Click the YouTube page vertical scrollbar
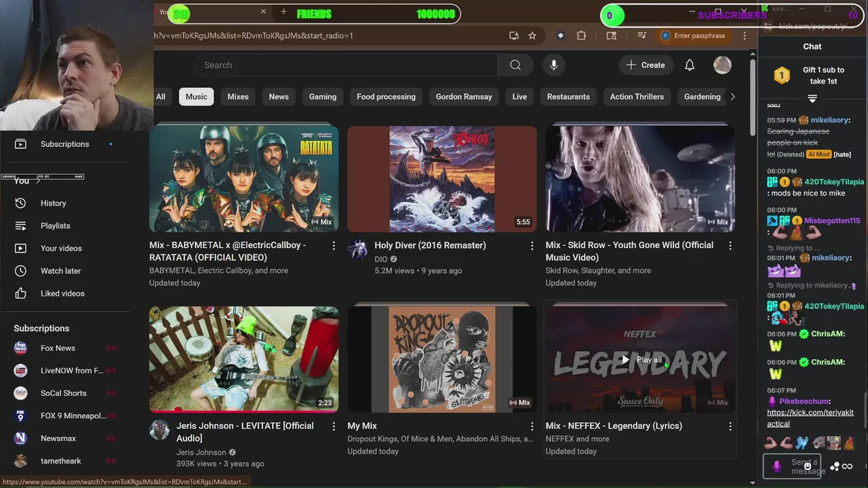 pyautogui.click(x=753, y=98)
